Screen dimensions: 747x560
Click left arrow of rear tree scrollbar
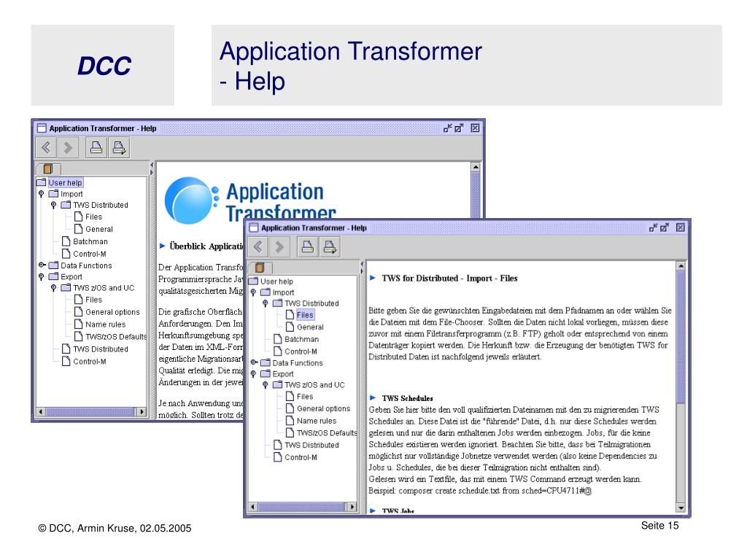point(41,411)
